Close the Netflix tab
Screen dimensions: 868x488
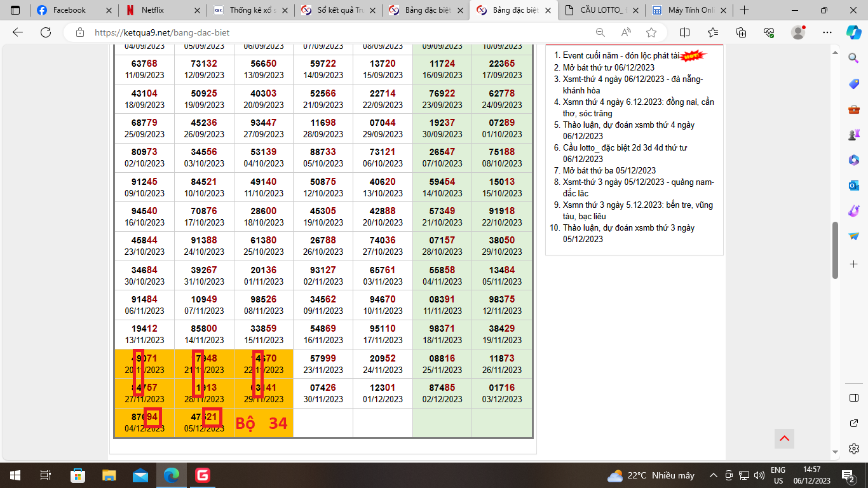(x=196, y=10)
